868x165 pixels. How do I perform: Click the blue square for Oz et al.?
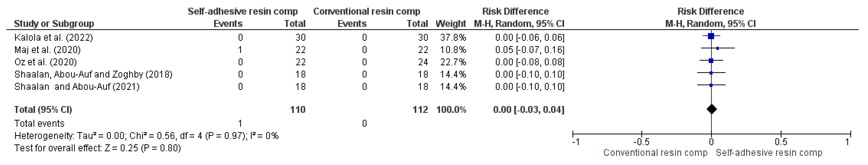coord(711,61)
